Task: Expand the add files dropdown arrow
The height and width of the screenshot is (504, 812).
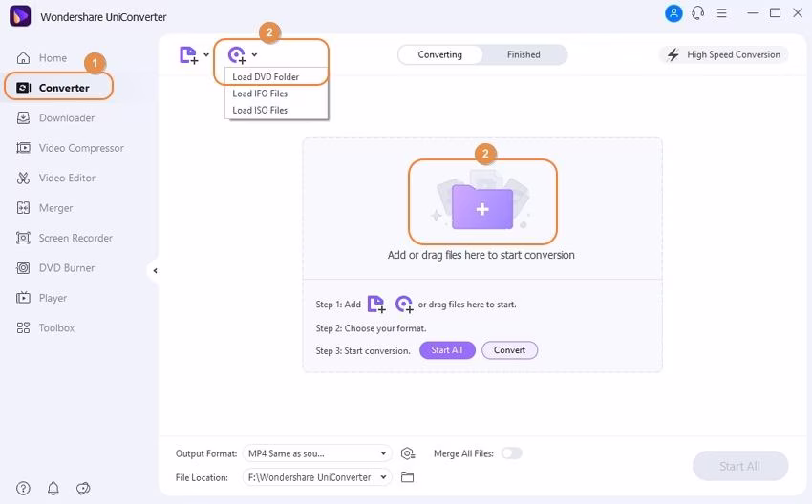Action: 206,55
